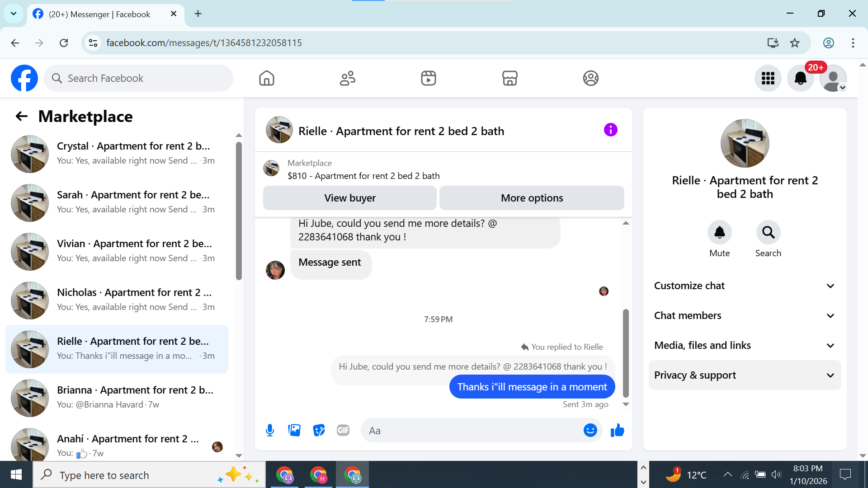868x488 pixels.
Task: Click the View buyer button
Action: pyautogui.click(x=349, y=198)
